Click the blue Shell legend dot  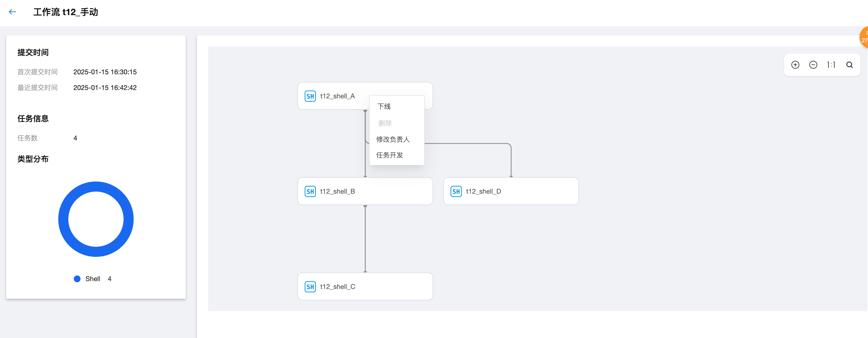77,279
